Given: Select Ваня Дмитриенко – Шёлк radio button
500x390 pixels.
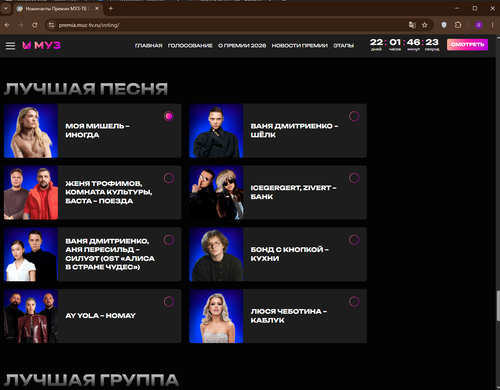Looking at the screenshot, I should 354,116.
